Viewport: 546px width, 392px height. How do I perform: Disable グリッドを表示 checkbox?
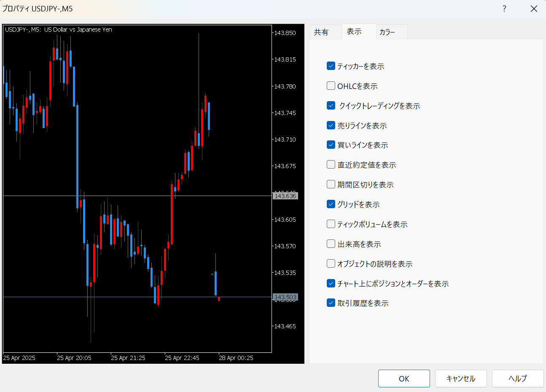click(331, 204)
